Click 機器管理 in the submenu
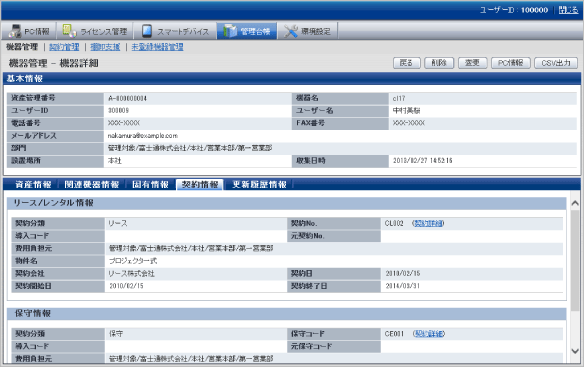This screenshot has width=584, height=367. (x=22, y=47)
